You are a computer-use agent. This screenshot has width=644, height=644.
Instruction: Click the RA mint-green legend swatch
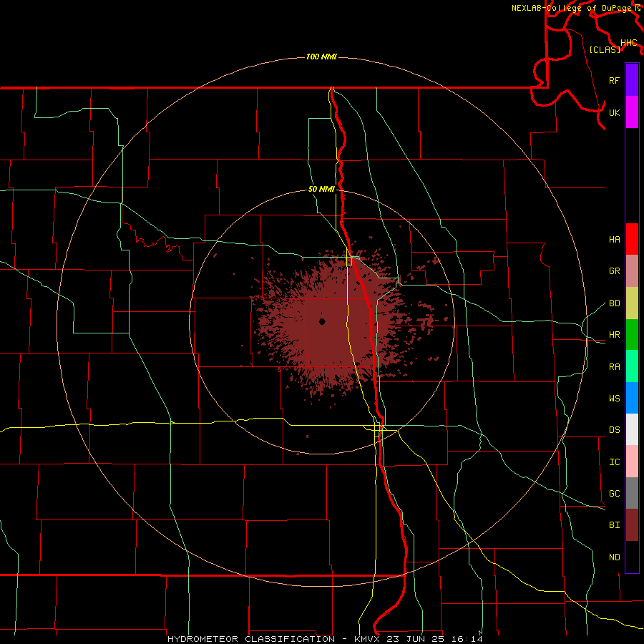[x=632, y=366]
